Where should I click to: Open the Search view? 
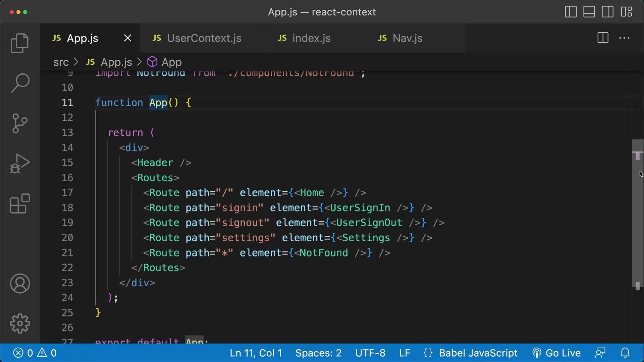20,83
